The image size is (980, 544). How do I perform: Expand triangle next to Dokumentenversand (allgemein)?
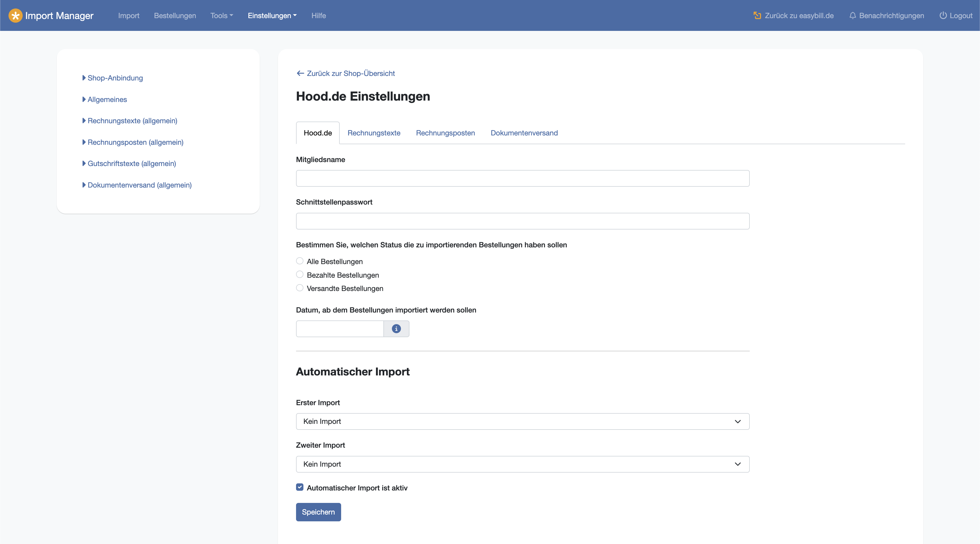click(x=84, y=185)
